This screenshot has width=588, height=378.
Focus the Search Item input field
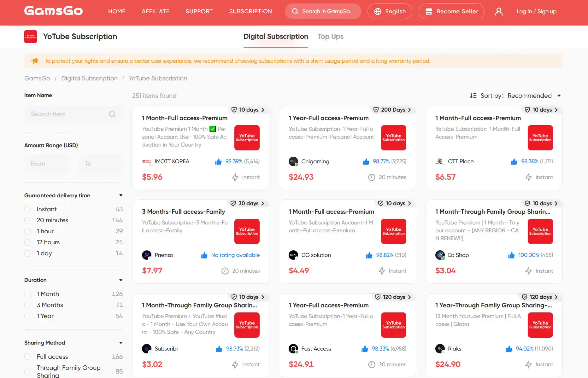tap(73, 114)
